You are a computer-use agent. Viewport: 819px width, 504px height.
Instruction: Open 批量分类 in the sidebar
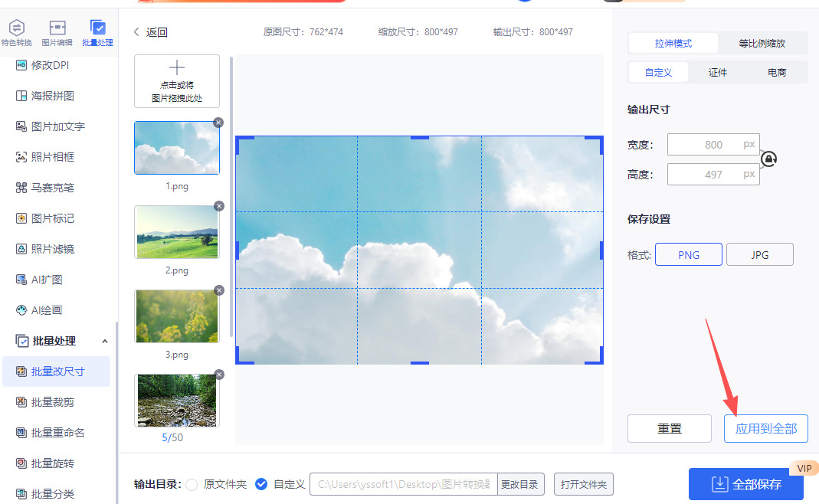coord(45,493)
